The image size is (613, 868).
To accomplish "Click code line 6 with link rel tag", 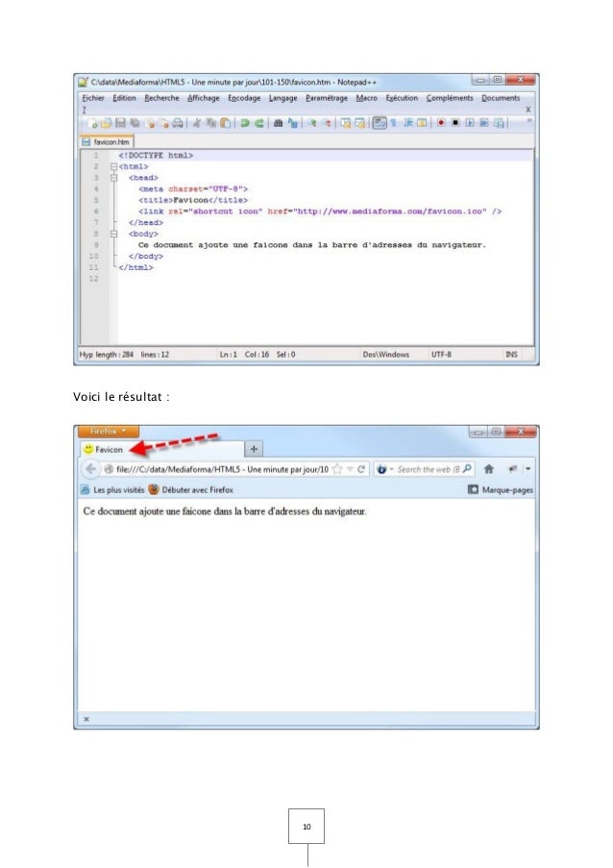I will coord(320,211).
